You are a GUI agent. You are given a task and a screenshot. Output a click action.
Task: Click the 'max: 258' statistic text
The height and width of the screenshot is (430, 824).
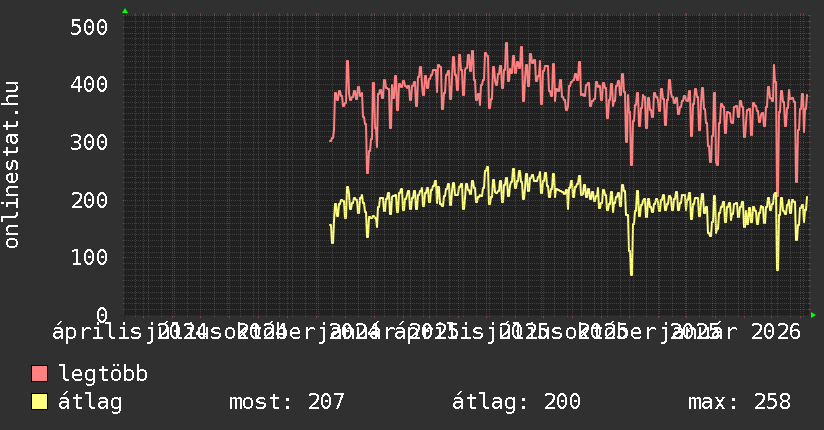coord(739,403)
